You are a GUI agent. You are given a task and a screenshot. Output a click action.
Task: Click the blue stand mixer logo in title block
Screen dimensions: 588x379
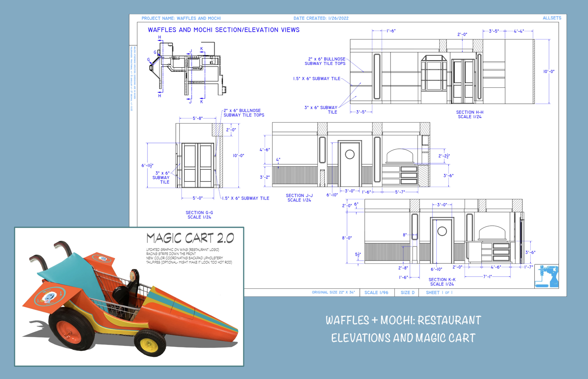(547, 276)
